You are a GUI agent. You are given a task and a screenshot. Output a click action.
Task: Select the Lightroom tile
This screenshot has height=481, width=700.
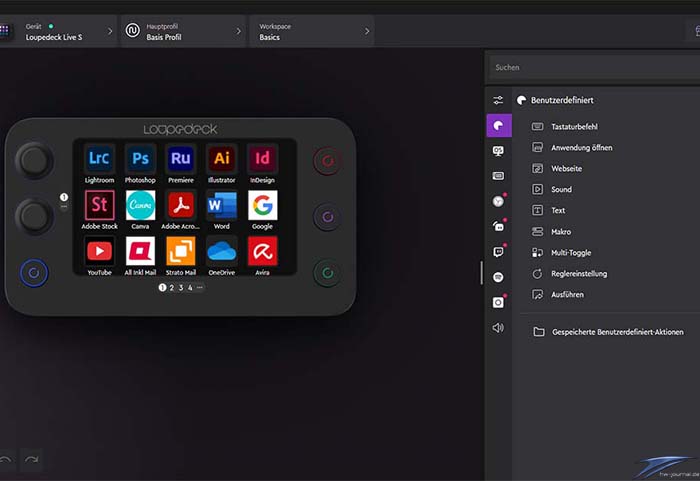coord(99,159)
